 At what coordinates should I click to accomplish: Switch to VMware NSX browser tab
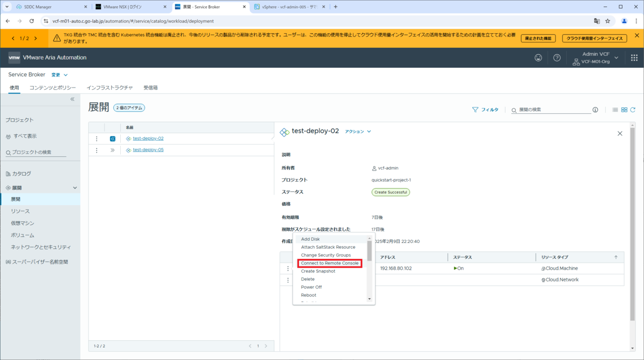130,7
